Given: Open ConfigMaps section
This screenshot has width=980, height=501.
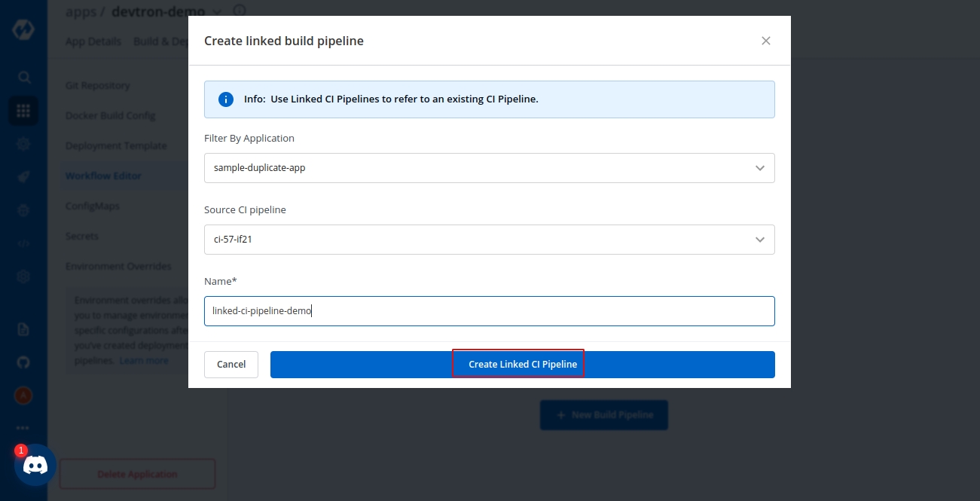Looking at the screenshot, I should tap(93, 206).
